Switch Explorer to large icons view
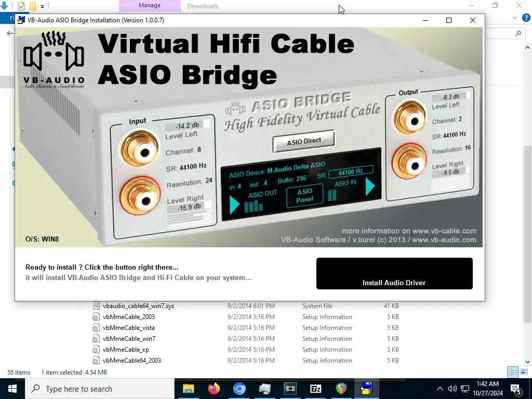 tap(524, 372)
